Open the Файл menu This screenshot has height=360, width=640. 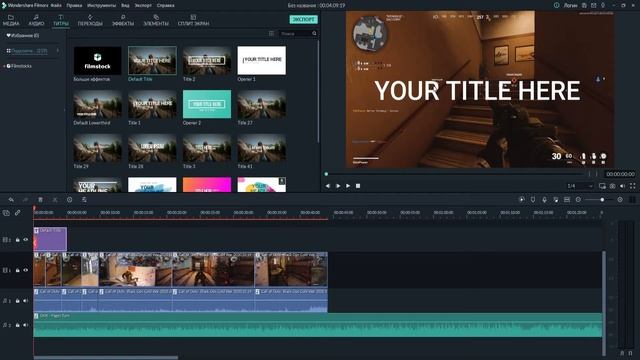(x=56, y=6)
